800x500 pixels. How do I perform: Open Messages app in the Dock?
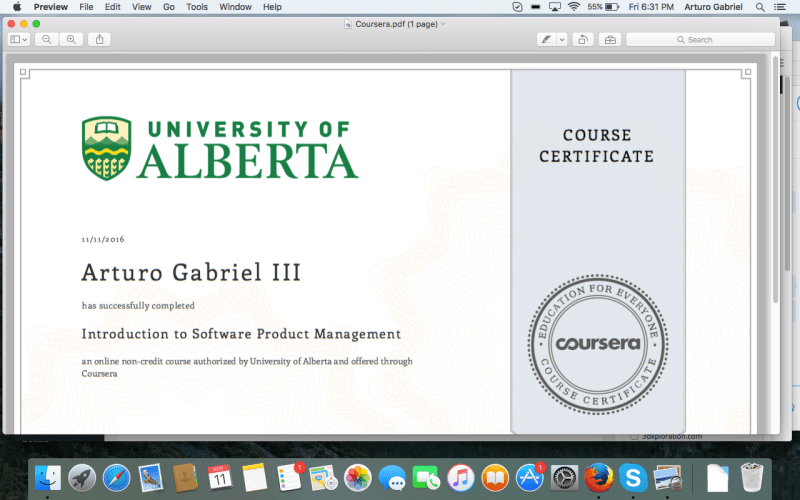click(x=392, y=478)
